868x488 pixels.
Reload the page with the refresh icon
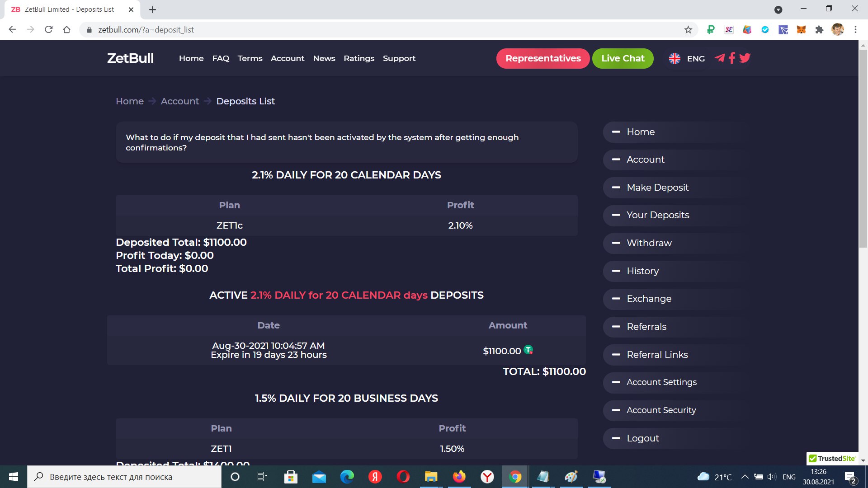point(49,30)
